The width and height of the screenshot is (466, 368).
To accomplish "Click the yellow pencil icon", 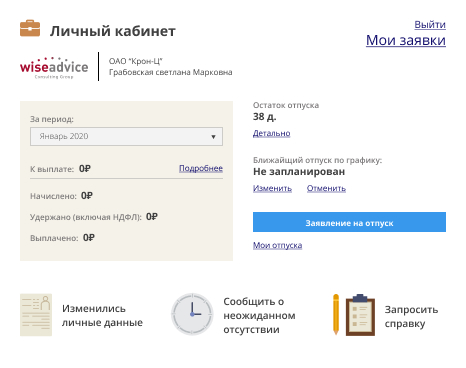I will click(x=336, y=314).
